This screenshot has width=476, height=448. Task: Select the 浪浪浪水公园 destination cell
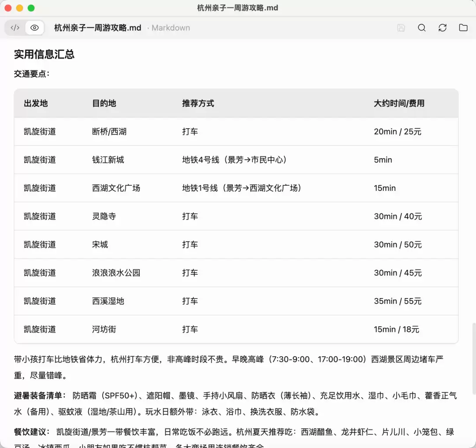[116, 273]
